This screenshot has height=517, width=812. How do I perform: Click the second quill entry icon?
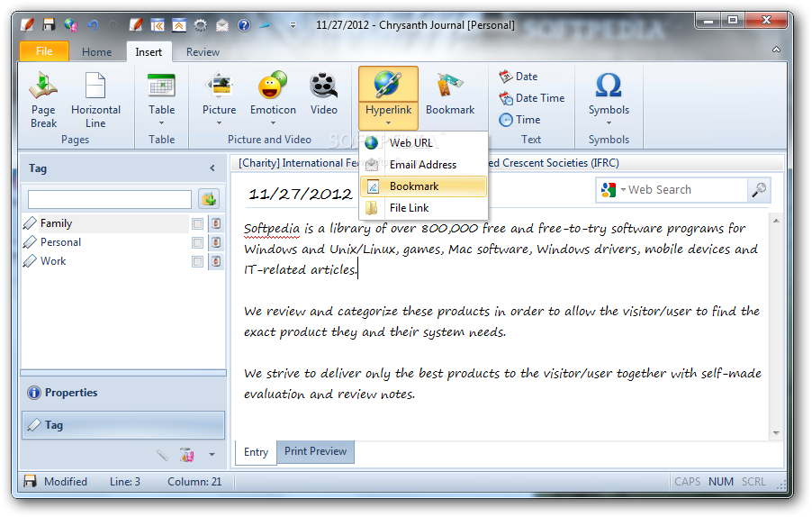pos(136,24)
